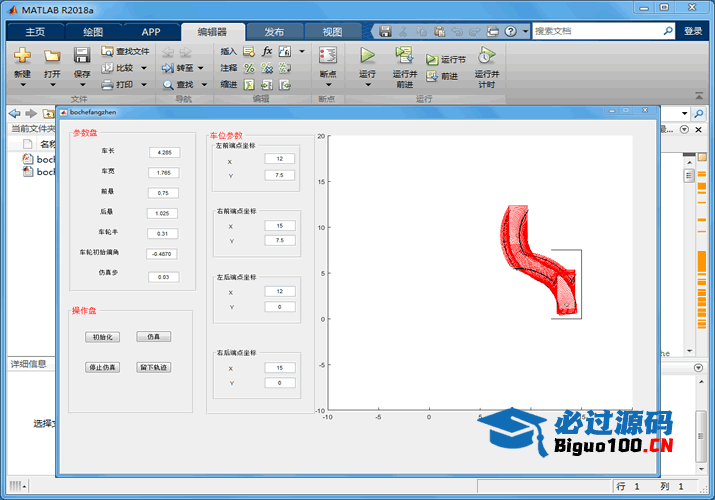Open the dropdown arrow under 保存

pos(82,85)
